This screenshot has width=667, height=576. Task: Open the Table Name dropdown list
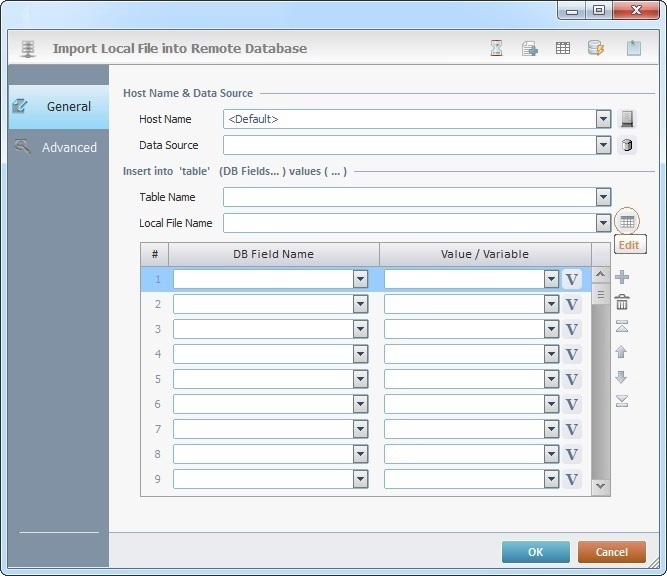point(603,197)
